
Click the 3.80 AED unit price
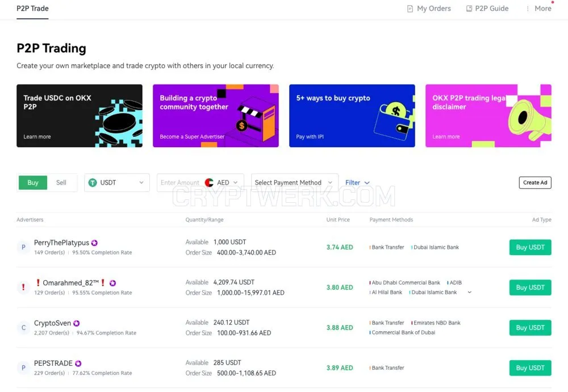click(340, 287)
